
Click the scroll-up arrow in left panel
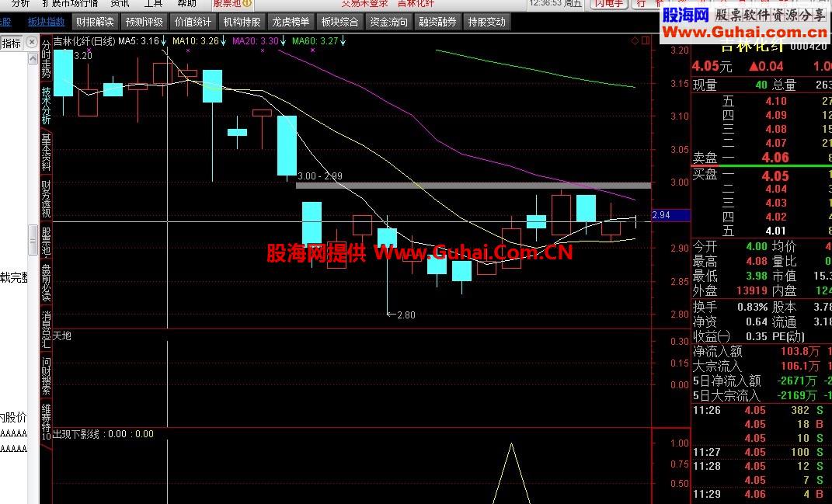[x=33, y=58]
